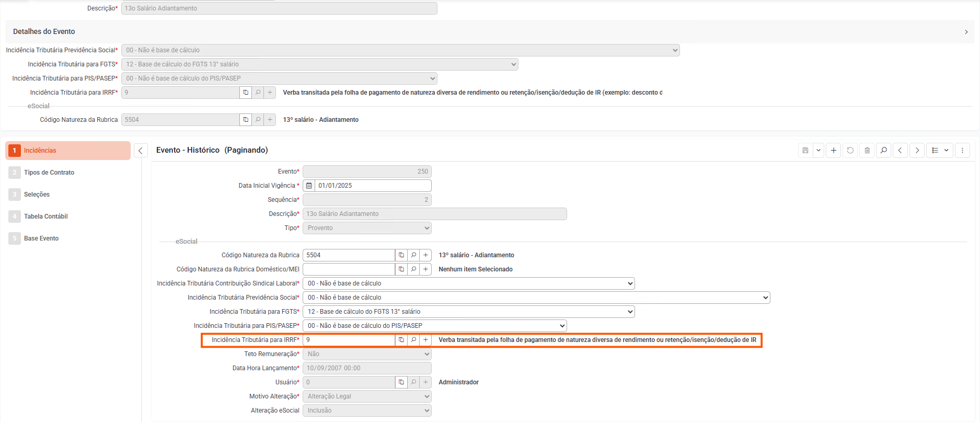
Task: Open search with the toolbar magnifier icon
Action: click(x=884, y=151)
